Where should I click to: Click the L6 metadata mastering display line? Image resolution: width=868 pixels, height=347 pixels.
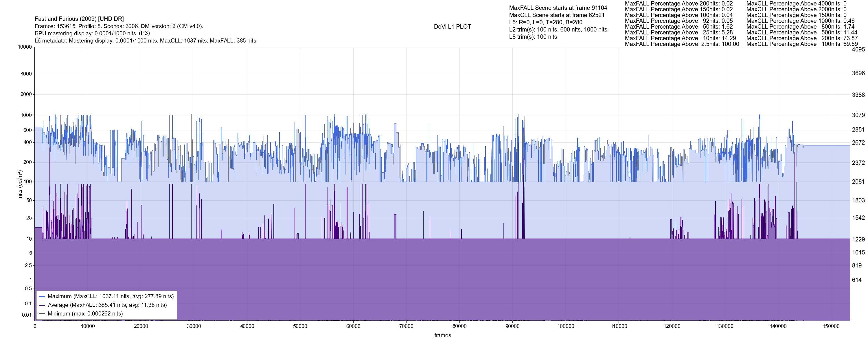pyautogui.click(x=145, y=41)
